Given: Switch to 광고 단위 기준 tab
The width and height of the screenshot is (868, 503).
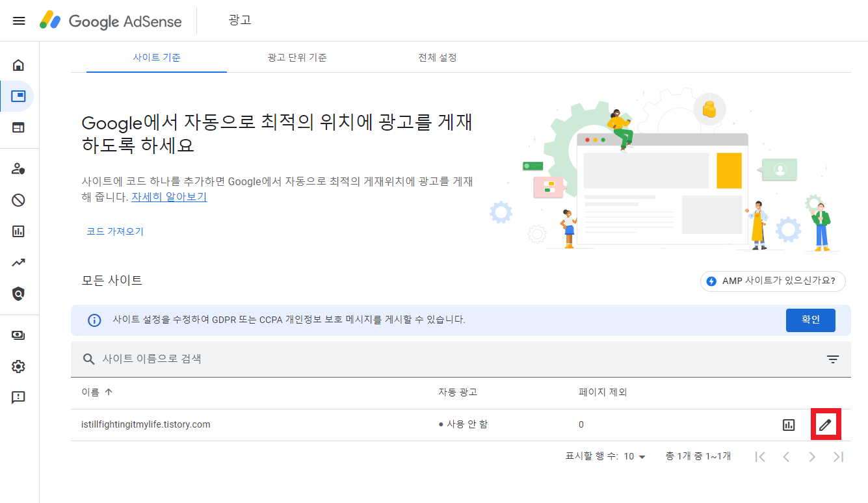Looking at the screenshot, I should [296, 57].
